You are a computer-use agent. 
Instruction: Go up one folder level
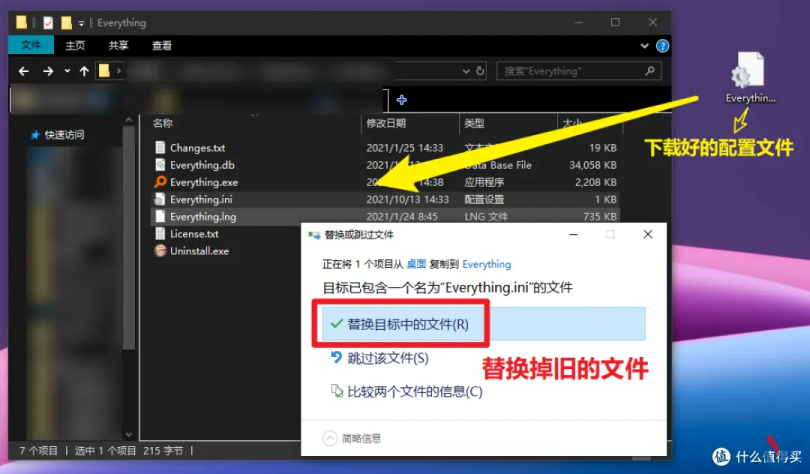point(83,71)
